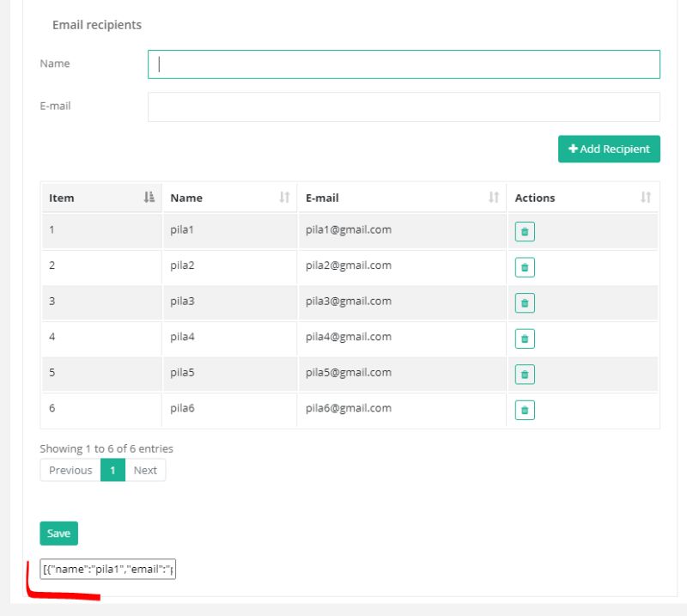This screenshot has width=687, height=616.
Task: Delete recipient pila5 using trash icon
Action: pos(524,374)
